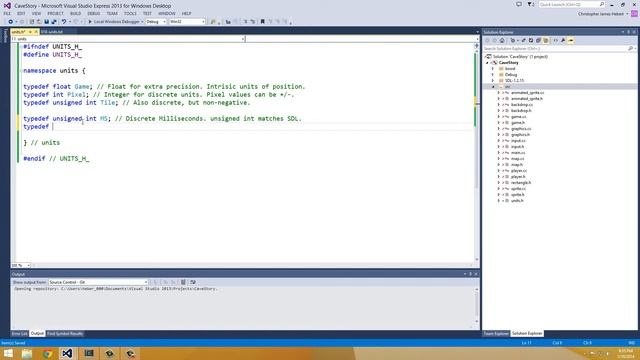Toggle Word Wrap in Output toolbar
Image resolution: width=640 pixels, height=360 pixels.
[x=193, y=282]
